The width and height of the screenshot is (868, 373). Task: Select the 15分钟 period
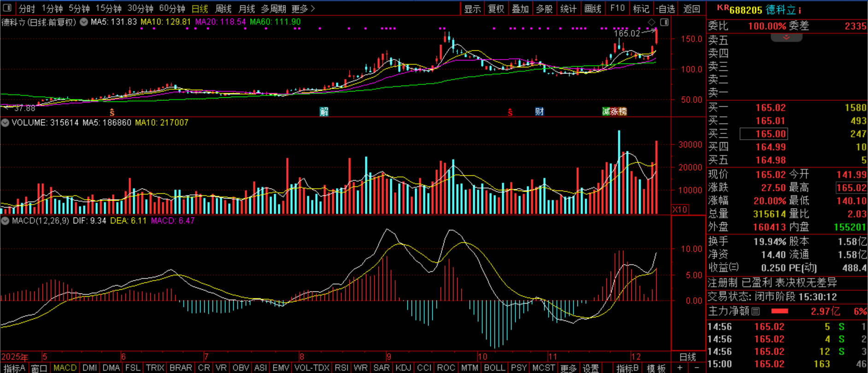[109, 8]
